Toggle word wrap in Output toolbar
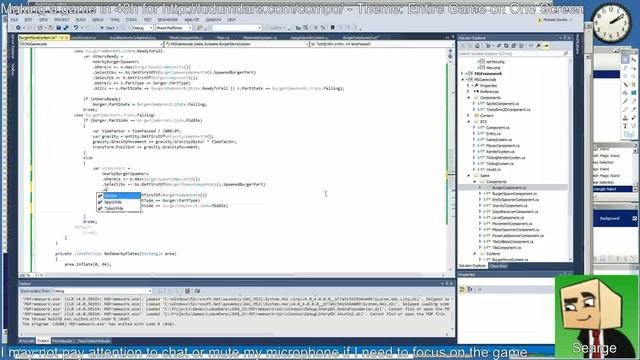This screenshot has height=360, width=640. [197, 291]
